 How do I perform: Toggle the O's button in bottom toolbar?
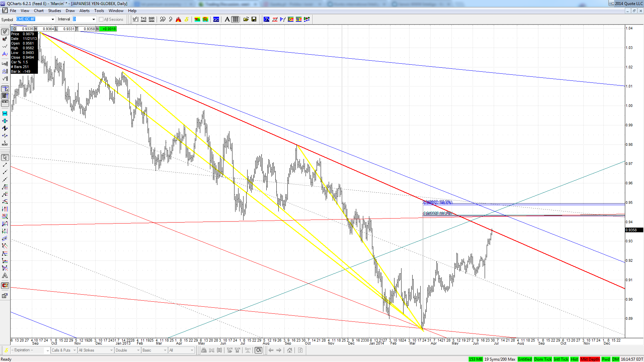tap(259, 350)
